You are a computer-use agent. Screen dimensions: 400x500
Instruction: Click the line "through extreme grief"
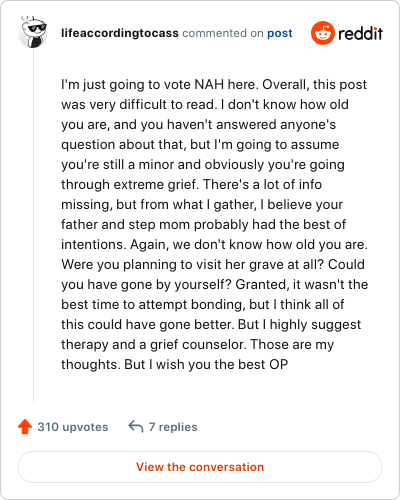[191, 185]
